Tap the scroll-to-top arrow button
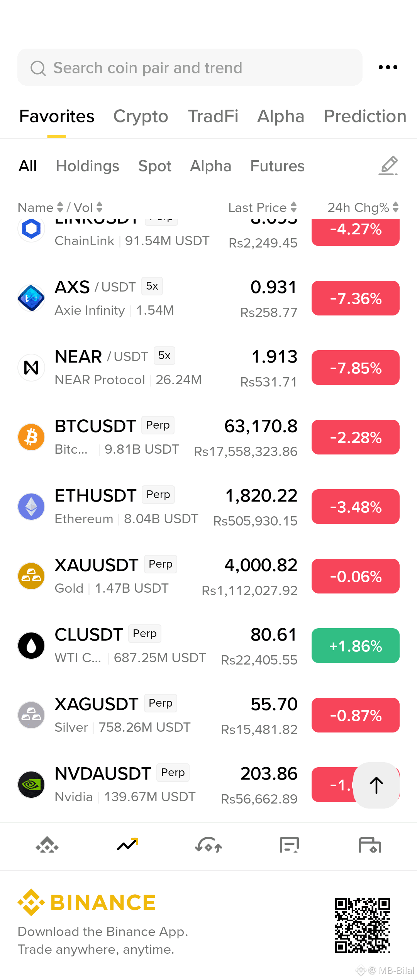417x980 pixels. click(376, 785)
